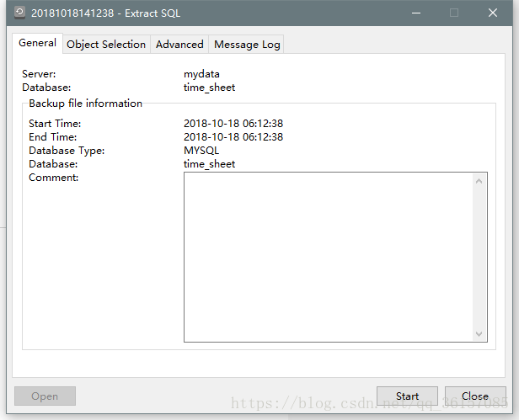Open the Object Selection tab
519x420 pixels.
coord(106,44)
